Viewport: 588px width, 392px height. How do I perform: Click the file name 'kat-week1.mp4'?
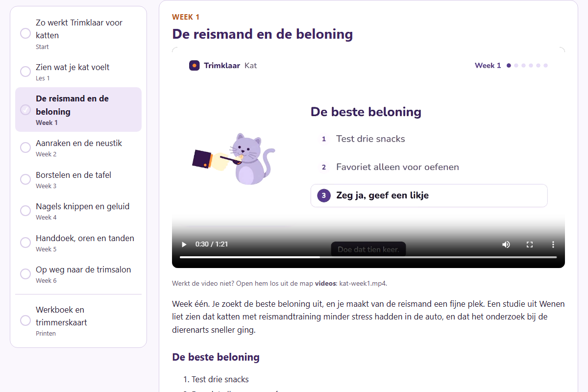point(363,283)
